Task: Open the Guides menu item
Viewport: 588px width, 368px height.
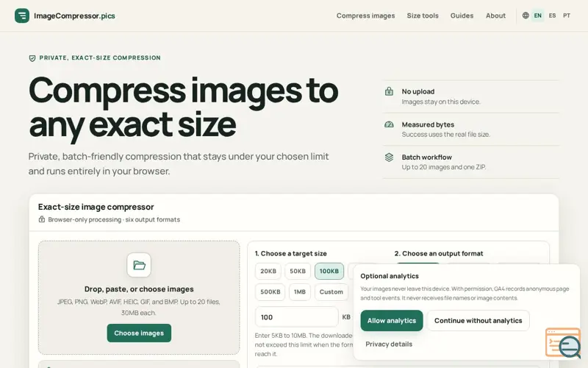Action: [x=462, y=15]
